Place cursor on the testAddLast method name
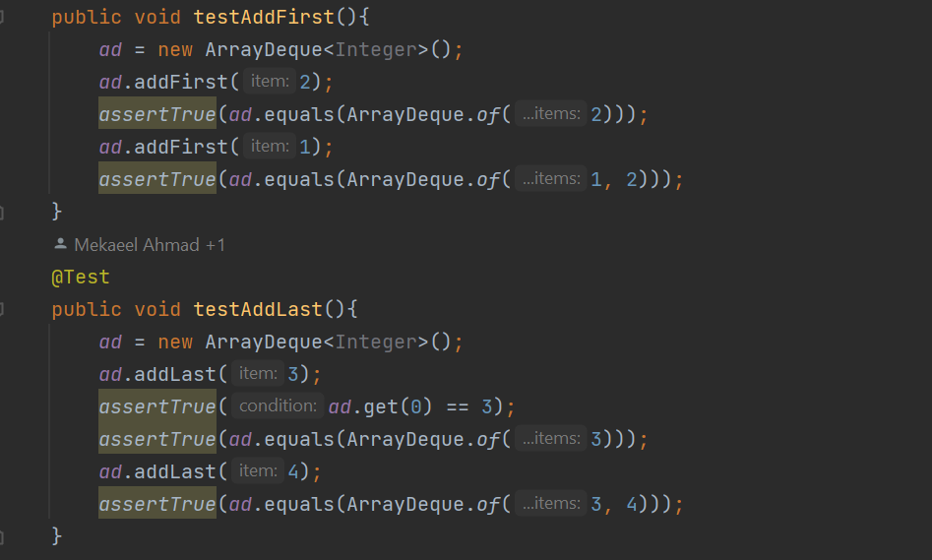Viewport: 932px width, 560px height. [x=258, y=309]
